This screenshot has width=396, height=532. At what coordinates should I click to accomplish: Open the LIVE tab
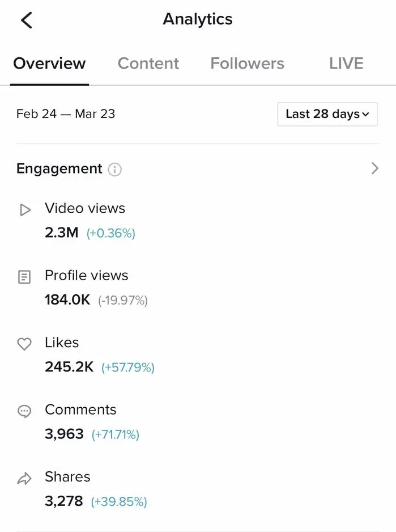346,64
